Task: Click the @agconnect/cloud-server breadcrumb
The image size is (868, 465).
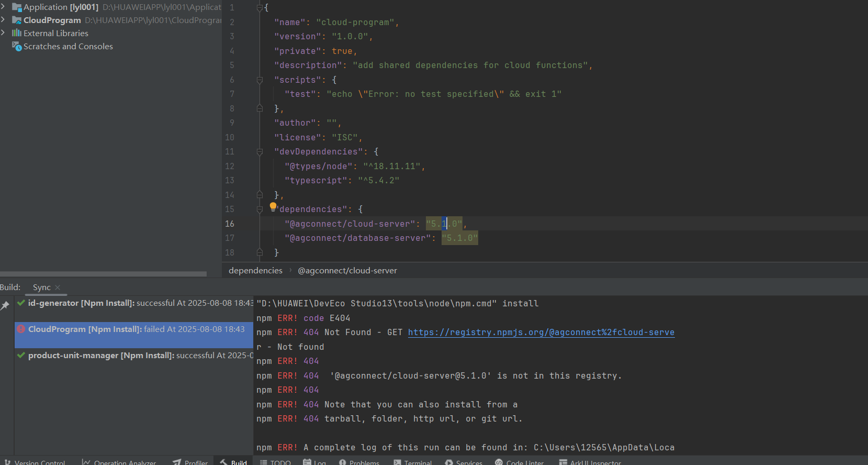Action: [x=347, y=271]
